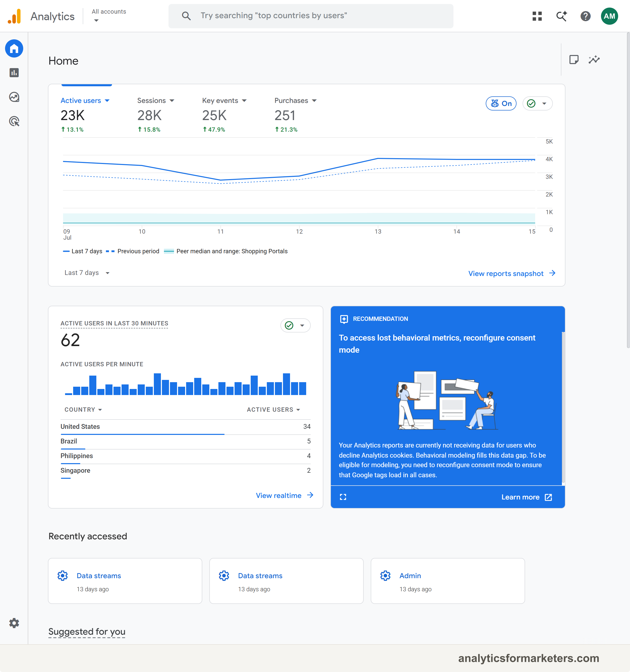Click the 13 chart date label
The width and height of the screenshot is (630, 672).
tap(378, 232)
